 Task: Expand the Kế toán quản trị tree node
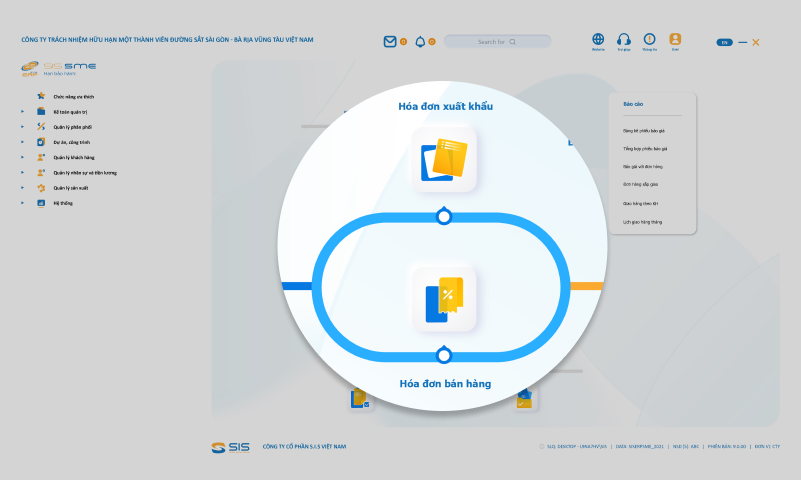(x=22, y=112)
